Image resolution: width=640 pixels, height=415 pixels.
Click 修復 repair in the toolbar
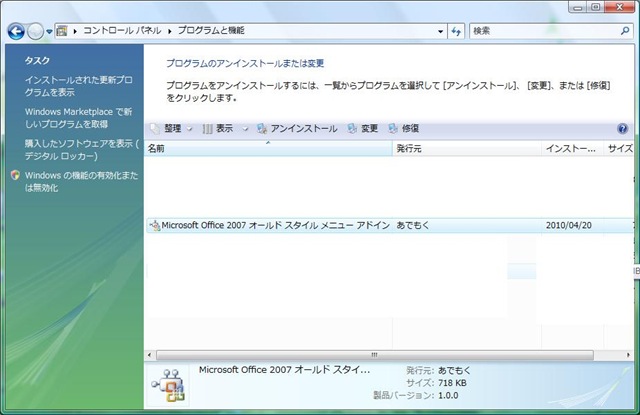pyautogui.click(x=404, y=129)
